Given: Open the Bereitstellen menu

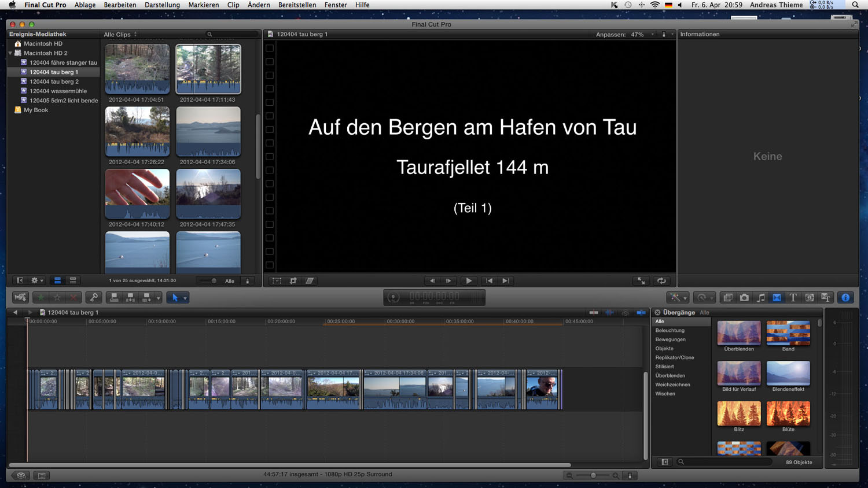Looking at the screenshot, I should tap(297, 5).
